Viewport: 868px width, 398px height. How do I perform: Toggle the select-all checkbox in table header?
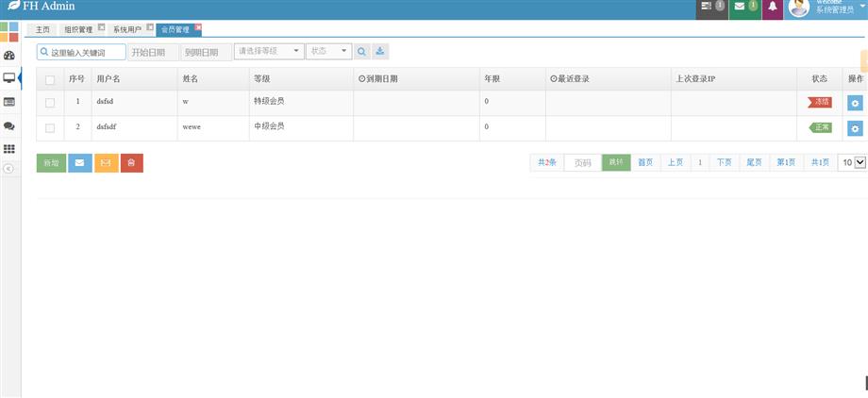(50, 80)
